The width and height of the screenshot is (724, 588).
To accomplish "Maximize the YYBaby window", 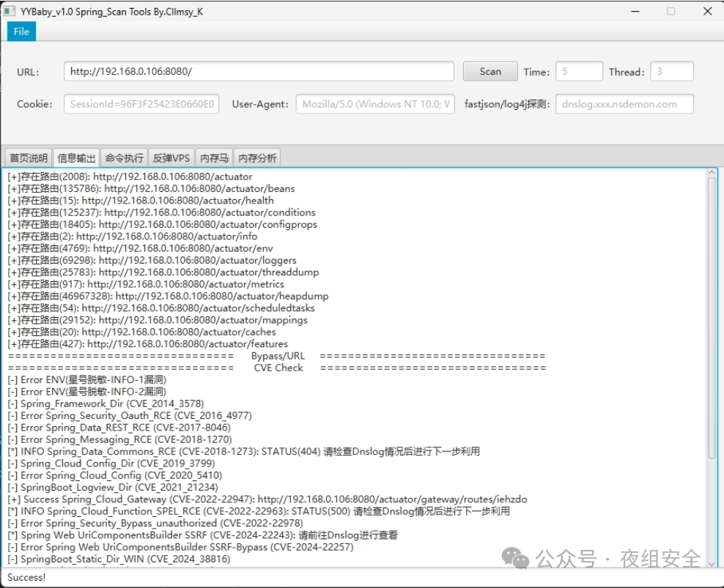I will (671, 12).
